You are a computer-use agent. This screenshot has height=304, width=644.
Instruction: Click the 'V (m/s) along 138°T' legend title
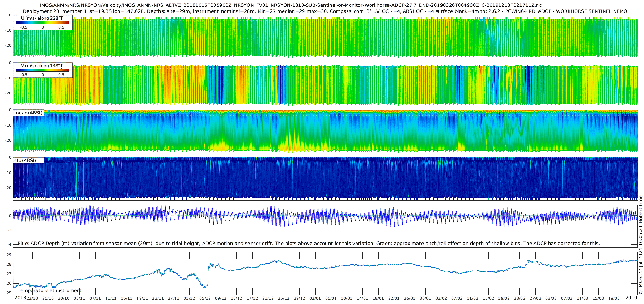[42, 66]
